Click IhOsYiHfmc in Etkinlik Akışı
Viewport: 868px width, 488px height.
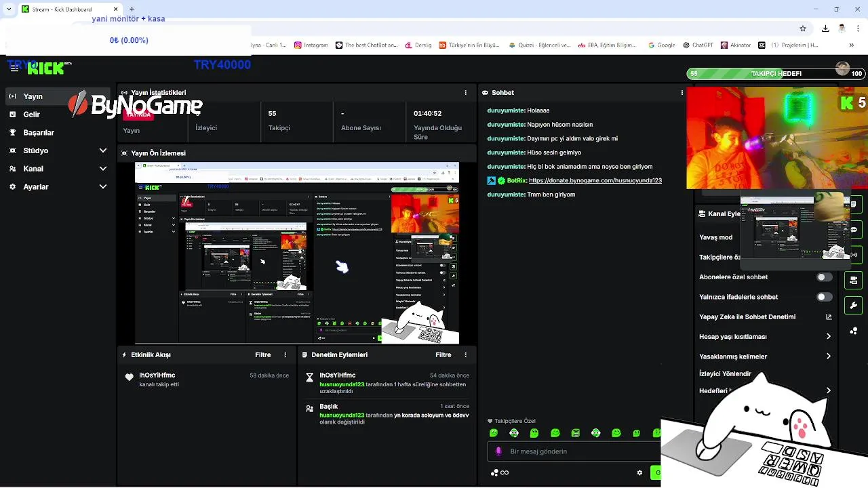[x=157, y=375]
